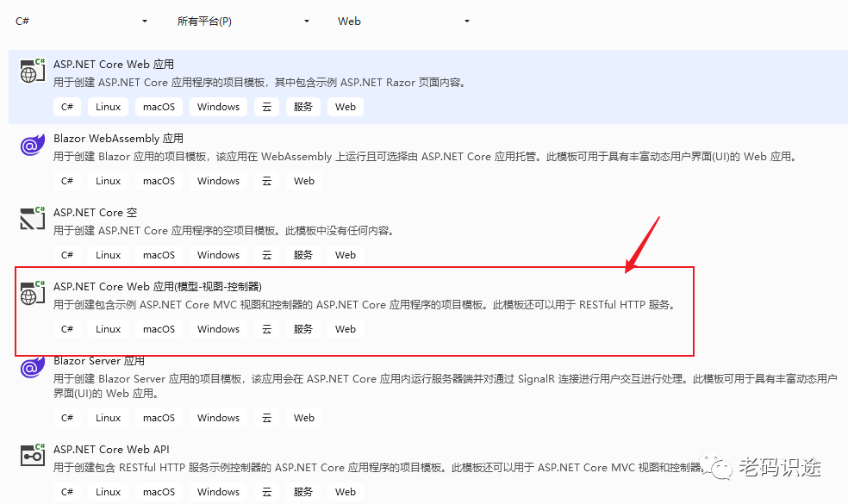Screen dimensions: 848x504
Task: Click Web tag under ASP.NET Core Web 应用
Action: point(346,107)
